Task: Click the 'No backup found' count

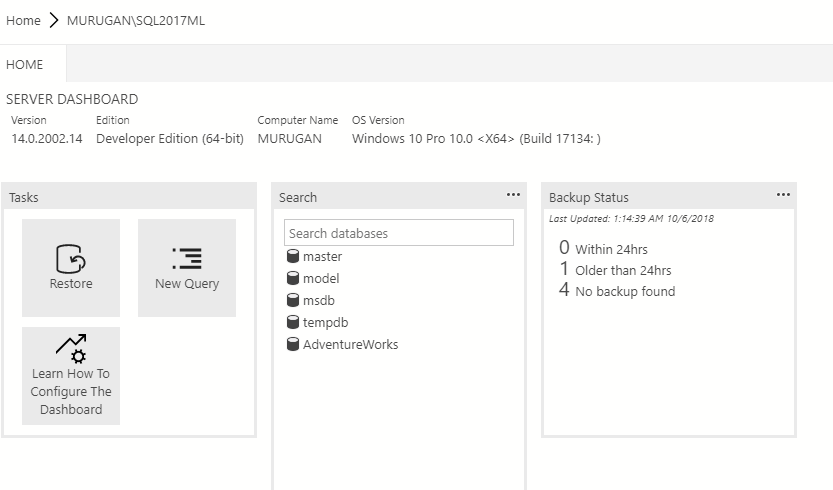Action: (x=564, y=290)
